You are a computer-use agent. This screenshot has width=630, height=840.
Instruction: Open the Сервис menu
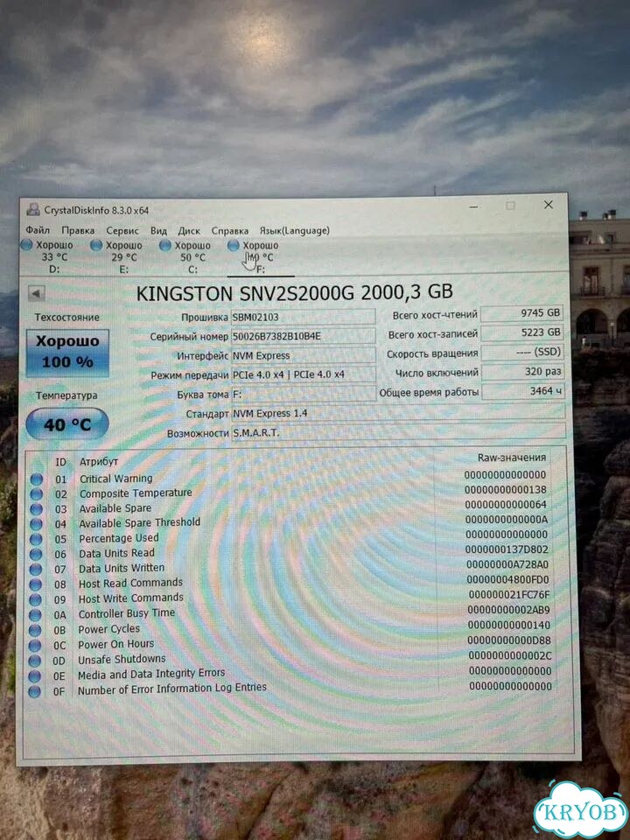122,231
